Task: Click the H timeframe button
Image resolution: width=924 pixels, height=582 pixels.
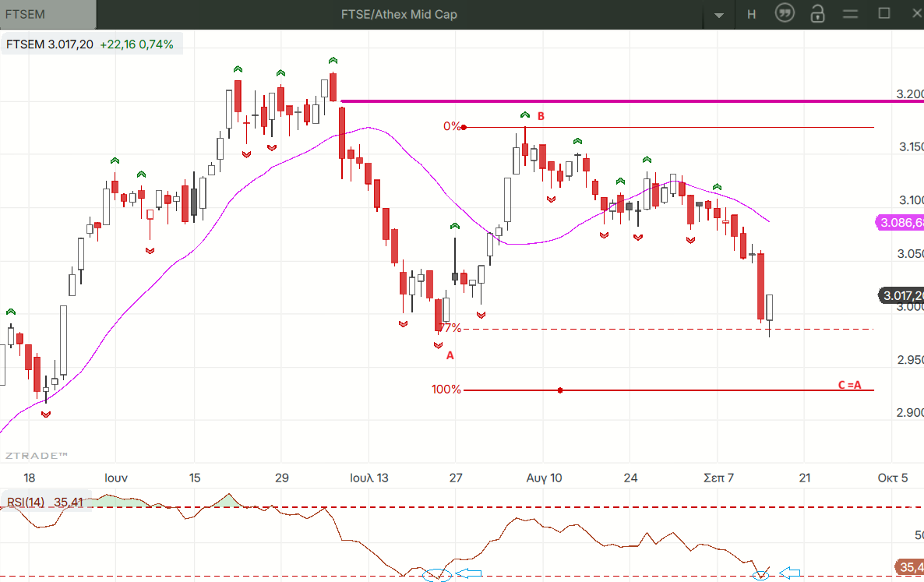Action: [751, 14]
